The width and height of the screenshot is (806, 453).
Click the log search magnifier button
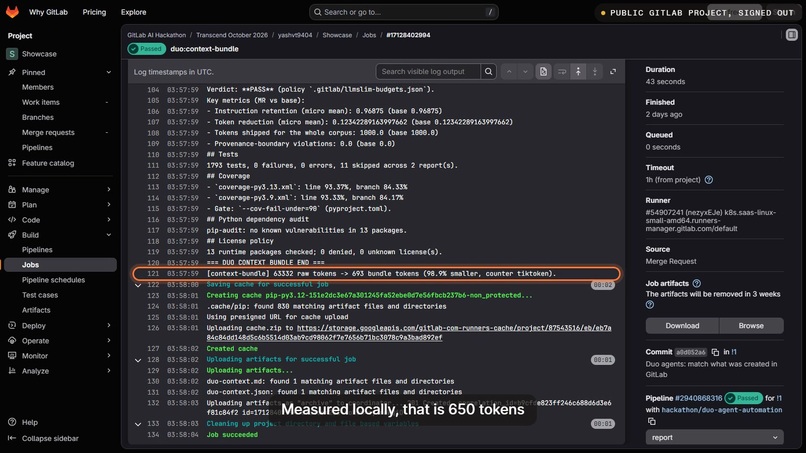(x=488, y=71)
